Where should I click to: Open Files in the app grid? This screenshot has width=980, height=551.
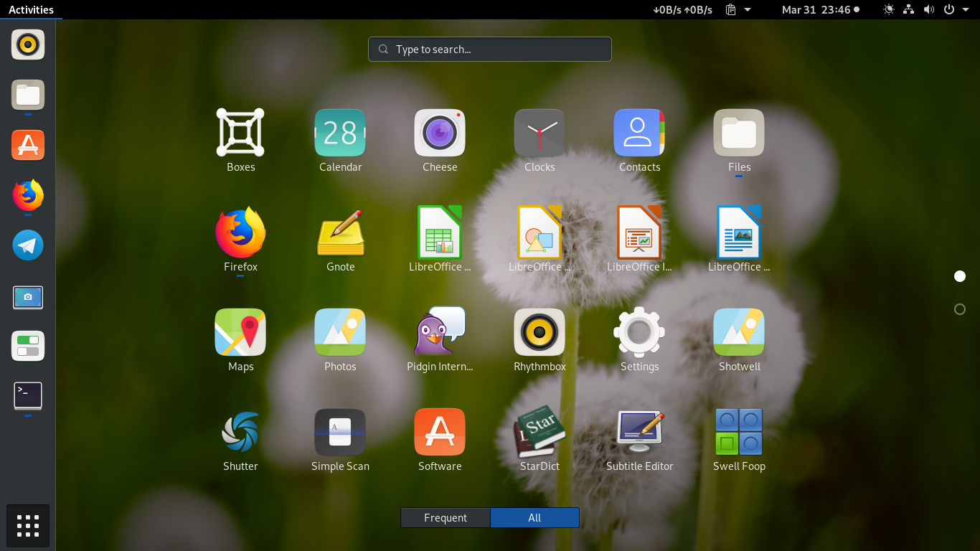coord(739,133)
